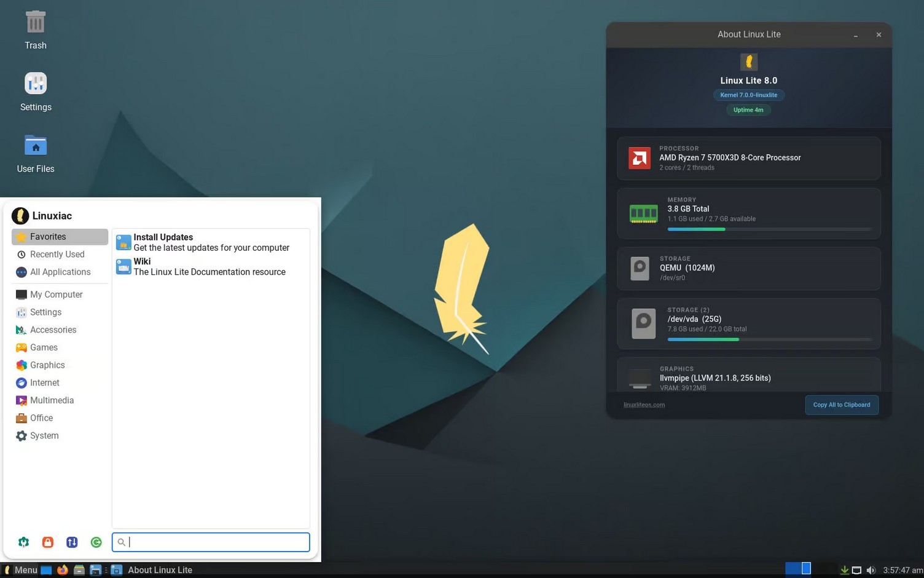This screenshot has height=578, width=924.
Task: Click the green RAM memory icon
Action: (x=644, y=214)
